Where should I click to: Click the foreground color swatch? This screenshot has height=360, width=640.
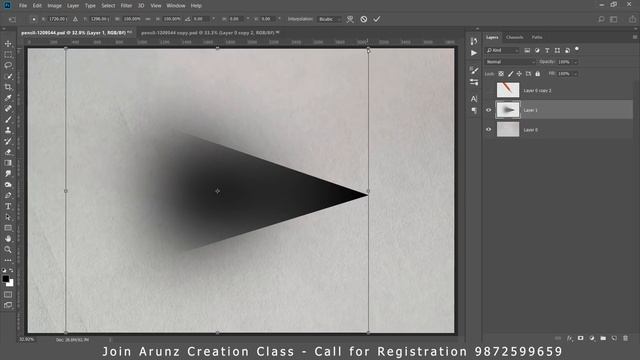point(5,279)
